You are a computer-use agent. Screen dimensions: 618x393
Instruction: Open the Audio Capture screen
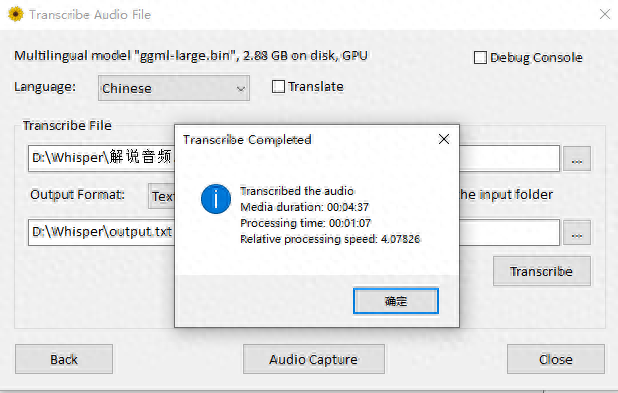point(314,359)
